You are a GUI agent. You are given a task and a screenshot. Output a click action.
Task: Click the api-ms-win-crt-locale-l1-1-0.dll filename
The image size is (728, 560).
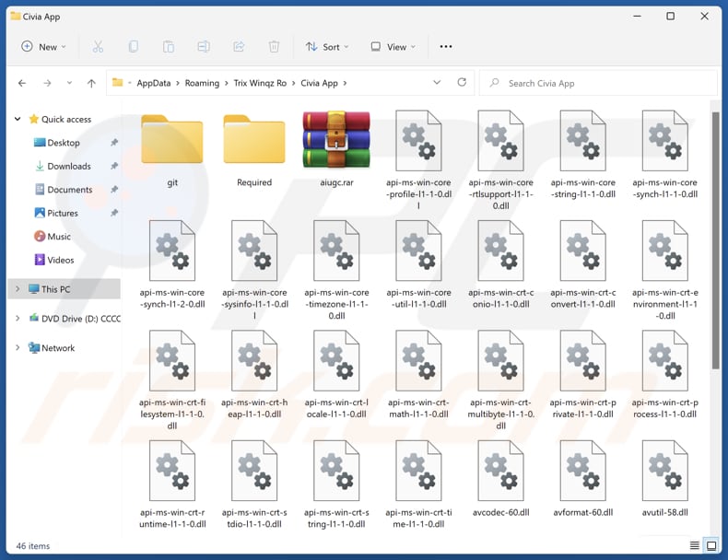[x=336, y=408]
